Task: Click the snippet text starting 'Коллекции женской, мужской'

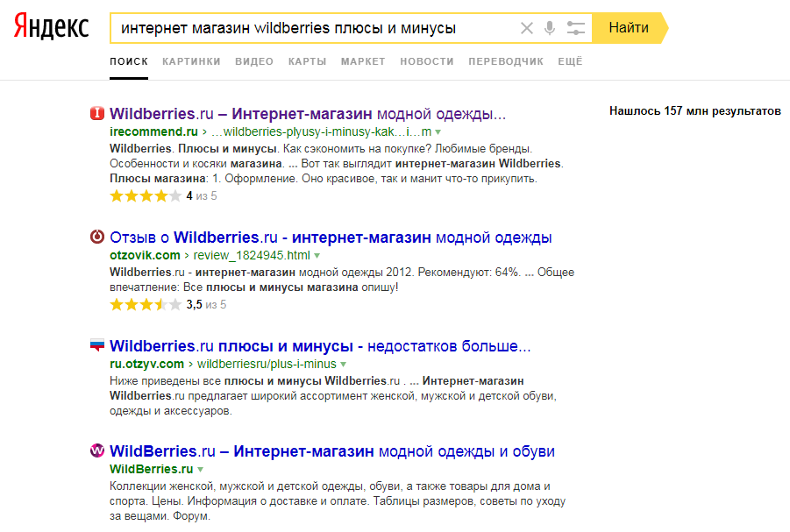Action: 338,501
